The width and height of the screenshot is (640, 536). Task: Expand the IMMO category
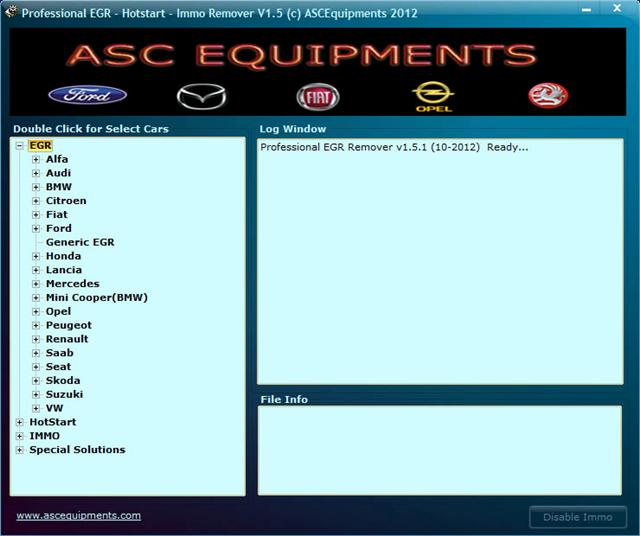(19, 436)
